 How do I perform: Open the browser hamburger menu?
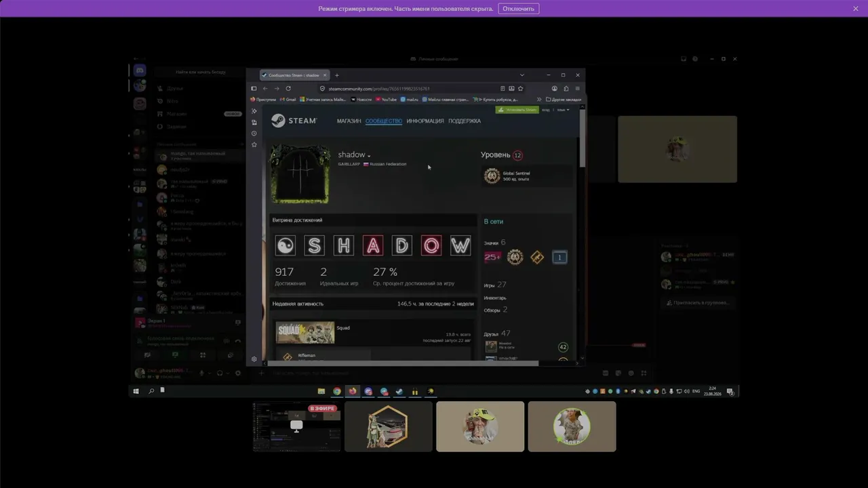point(578,89)
